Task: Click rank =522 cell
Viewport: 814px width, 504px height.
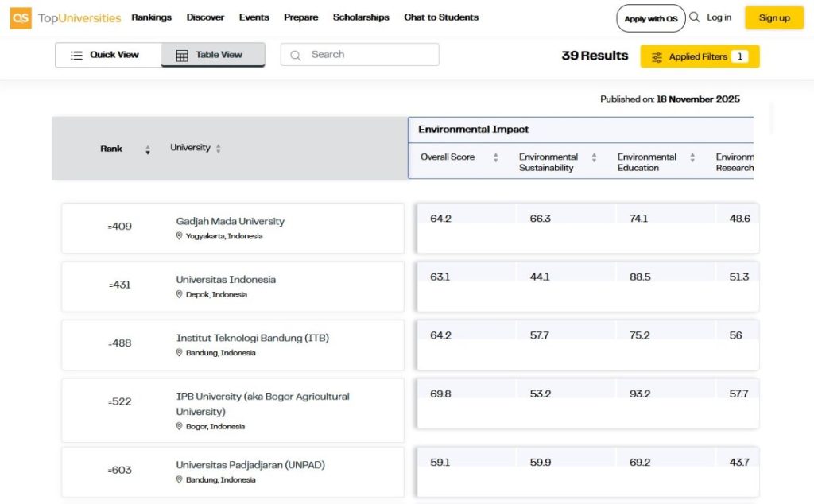Action: pyautogui.click(x=119, y=401)
